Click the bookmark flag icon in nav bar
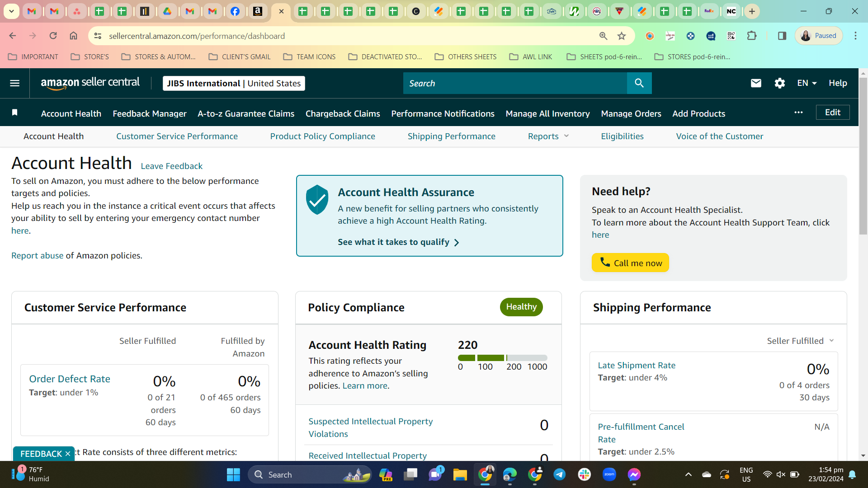The width and height of the screenshot is (868, 488). coord(14,113)
